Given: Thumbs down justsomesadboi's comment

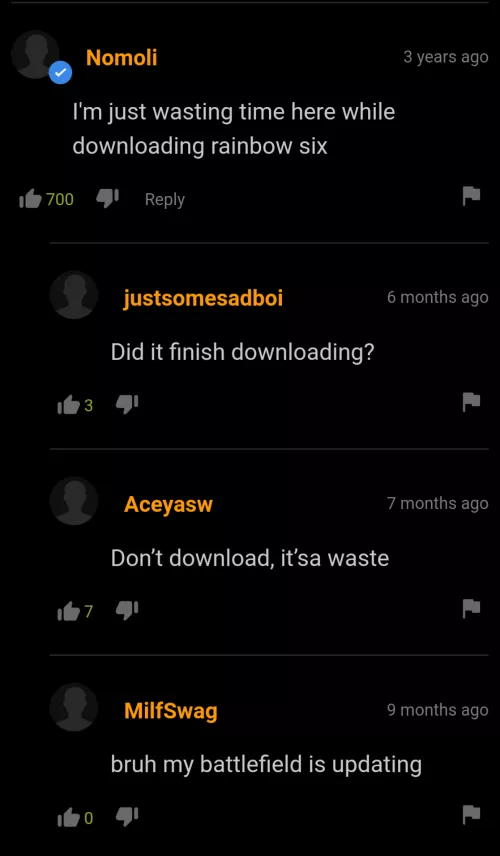Looking at the screenshot, I should tap(127, 405).
